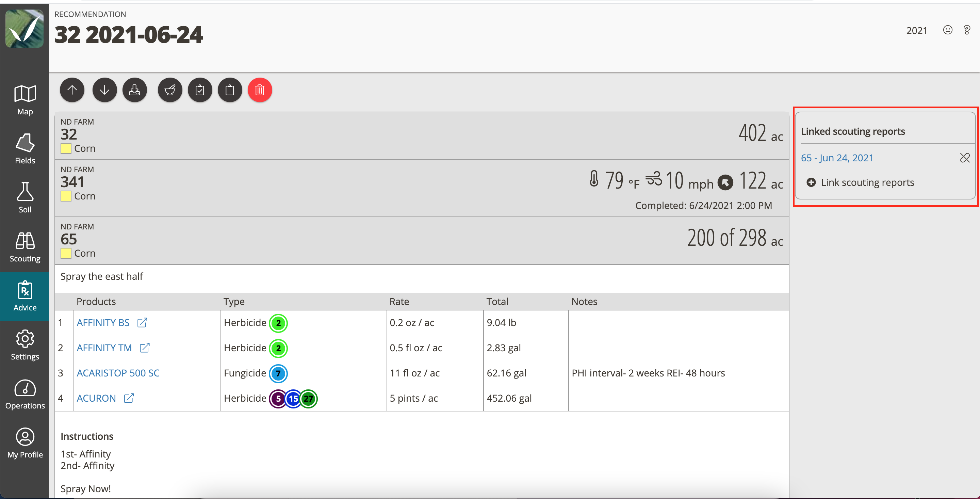Click the down arrow toolbar button
The image size is (980, 499).
tap(104, 90)
